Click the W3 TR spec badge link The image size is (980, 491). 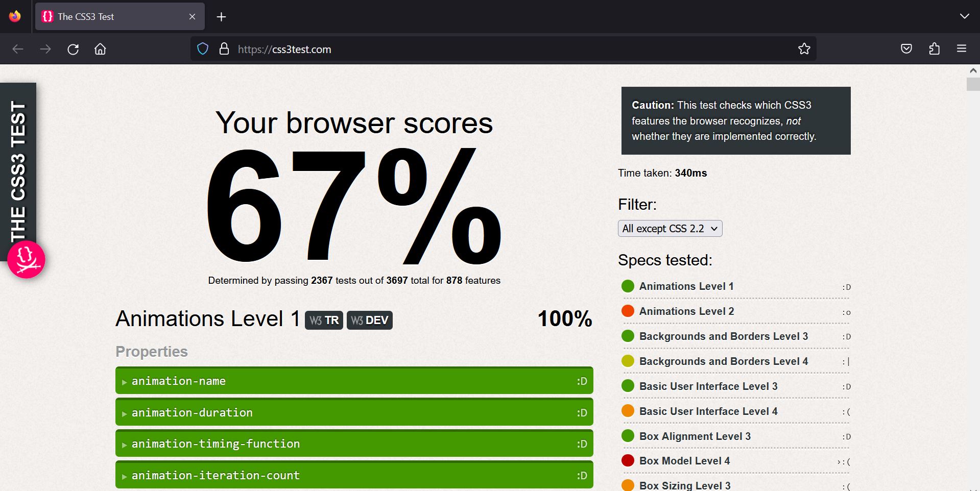coord(324,321)
